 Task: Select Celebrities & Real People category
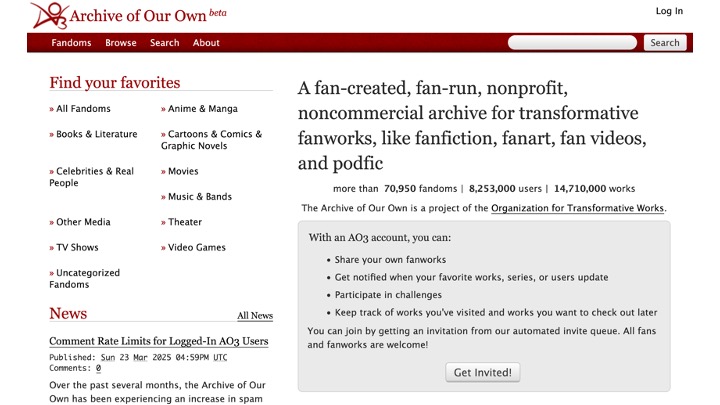click(92, 177)
